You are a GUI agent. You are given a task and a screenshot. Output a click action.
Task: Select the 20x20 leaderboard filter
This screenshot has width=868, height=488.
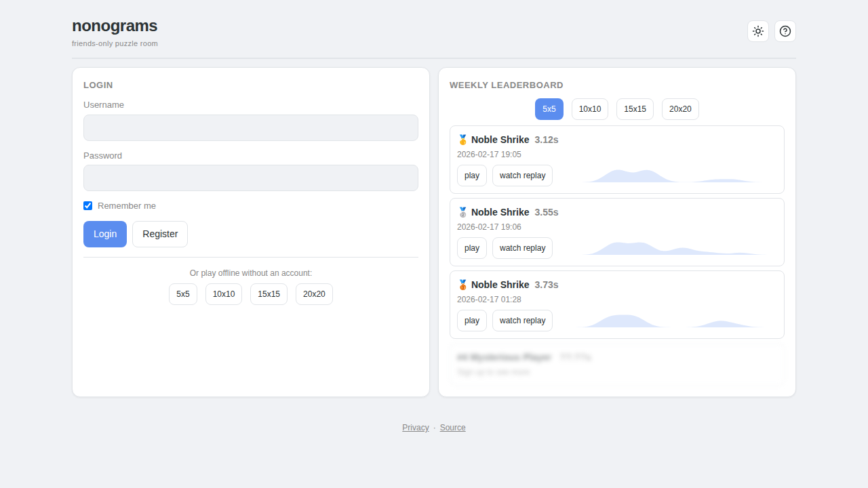[680, 109]
